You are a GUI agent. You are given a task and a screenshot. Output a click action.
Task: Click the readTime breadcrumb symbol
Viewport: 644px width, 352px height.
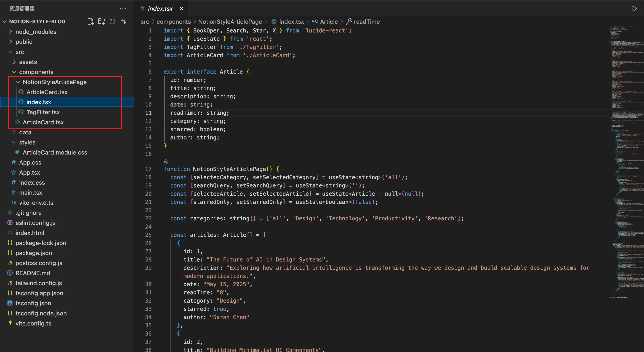point(367,22)
